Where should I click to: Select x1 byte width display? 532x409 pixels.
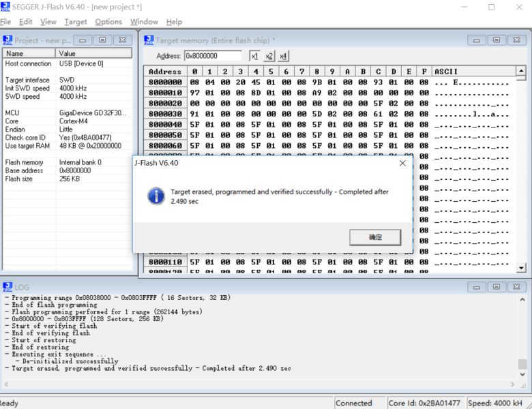click(254, 56)
